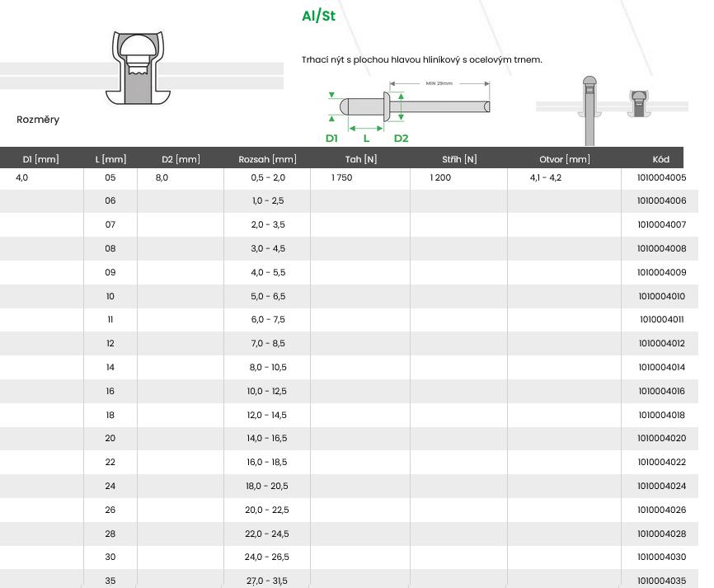Select product code 1010004005
The height and width of the screenshot is (588, 714).
(661, 178)
